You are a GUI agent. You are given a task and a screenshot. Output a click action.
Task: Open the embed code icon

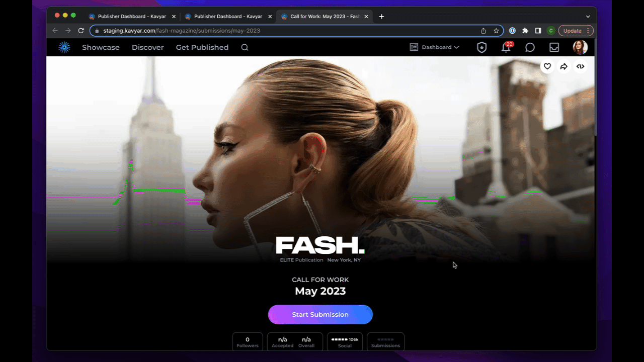tap(581, 66)
